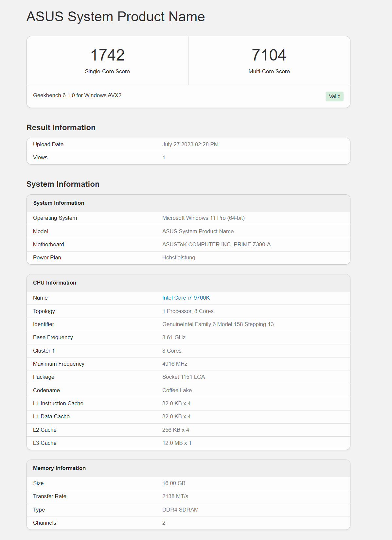
Task: Select the GenuineIntel Family 6 identifier text
Action: click(x=218, y=324)
